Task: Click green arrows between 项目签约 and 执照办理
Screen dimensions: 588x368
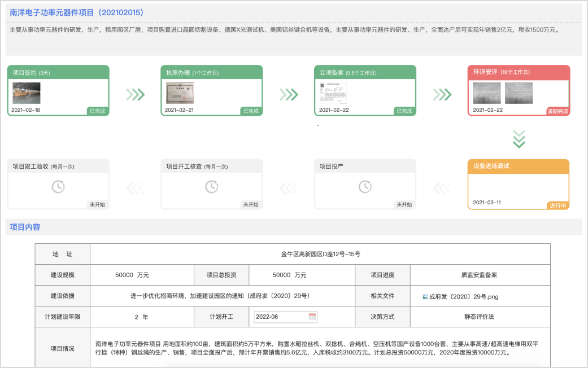Action: 135,94
